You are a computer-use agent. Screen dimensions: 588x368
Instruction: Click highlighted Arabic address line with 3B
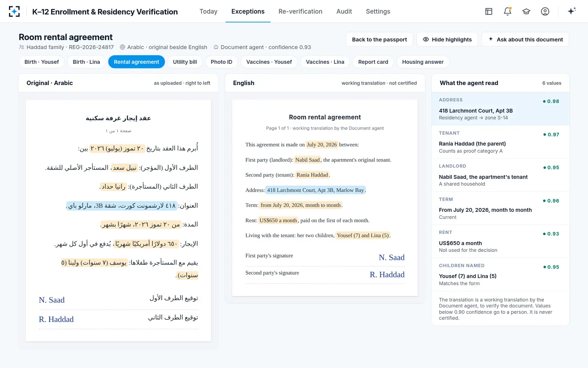click(121, 206)
